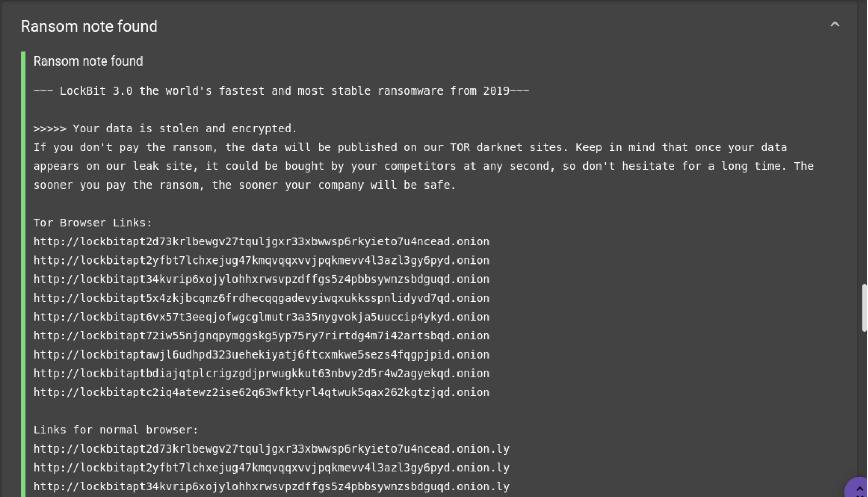Screen dimensions: 868x497
Task: Open the lockbitapt34kvrip .onion.ly link
Action: tap(271, 486)
